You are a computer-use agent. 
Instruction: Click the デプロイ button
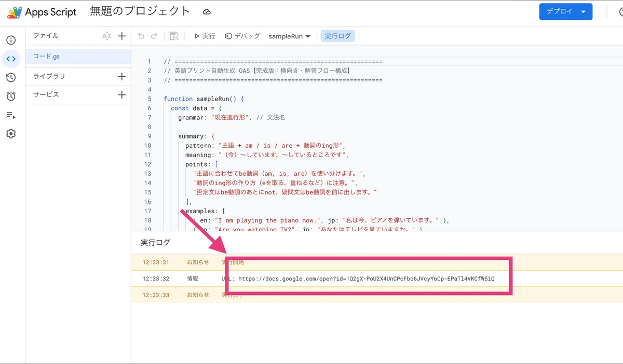[566, 11]
